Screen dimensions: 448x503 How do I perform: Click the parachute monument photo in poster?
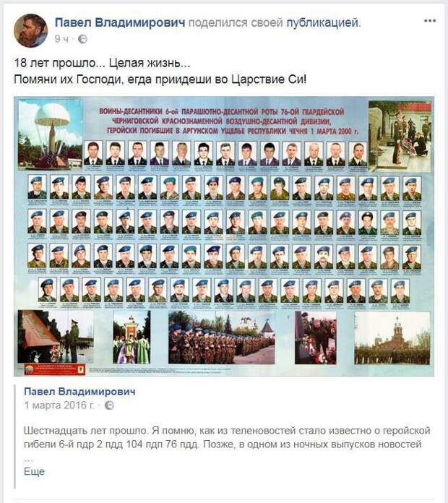[50, 134]
